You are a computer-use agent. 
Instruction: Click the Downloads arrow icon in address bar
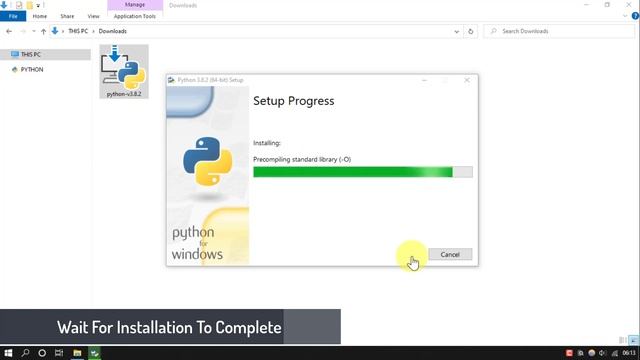click(x=55, y=31)
